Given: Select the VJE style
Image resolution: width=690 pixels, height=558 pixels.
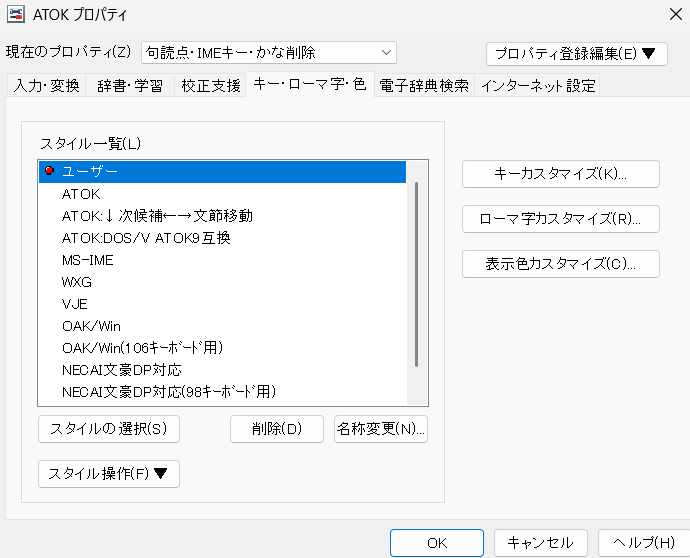Looking at the screenshot, I should [x=222, y=304].
